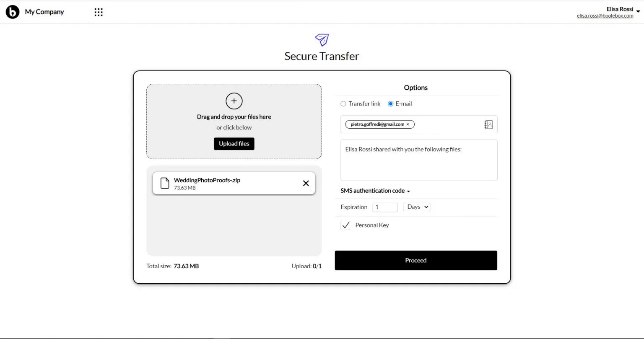Click the WeddingPhotoProofs-.zip file icon
Viewport: 644px width, 339px height.
pos(165,183)
